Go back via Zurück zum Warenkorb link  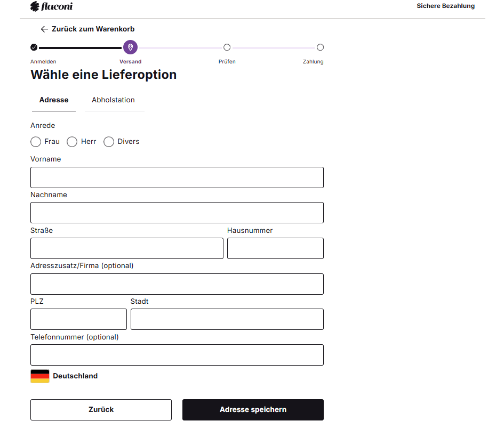pyautogui.click(x=87, y=29)
